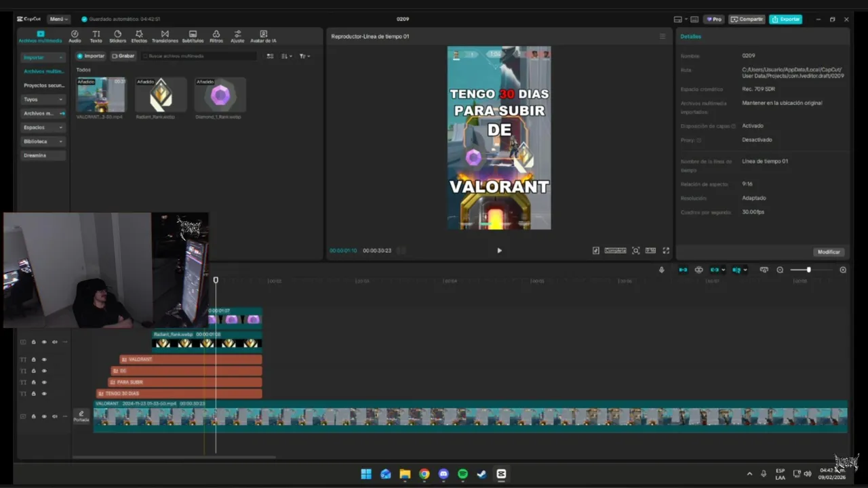This screenshot has height=488, width=868.
Task: Toggle the player zoom-to-fit scan icon
Action: tap(635, 251)
